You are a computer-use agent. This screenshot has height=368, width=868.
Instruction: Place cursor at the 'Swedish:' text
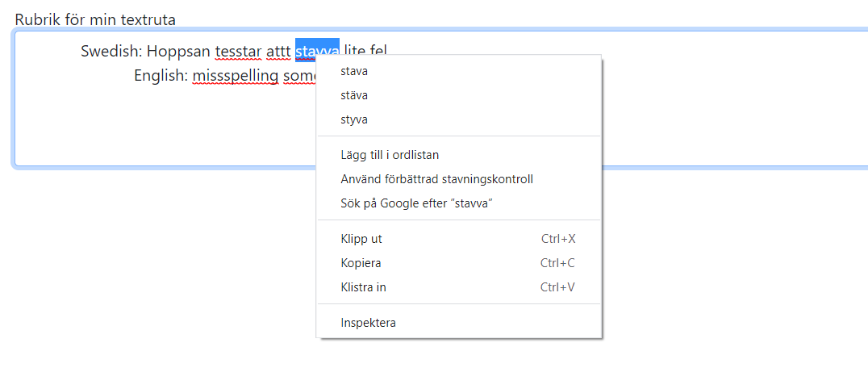coord(111,52)
